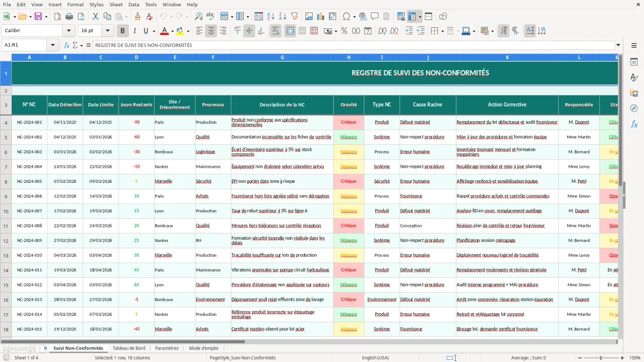The width and height of the screenshot is (644, 362).
Task: Sort descending Z to A
Action: pos(282,17)
